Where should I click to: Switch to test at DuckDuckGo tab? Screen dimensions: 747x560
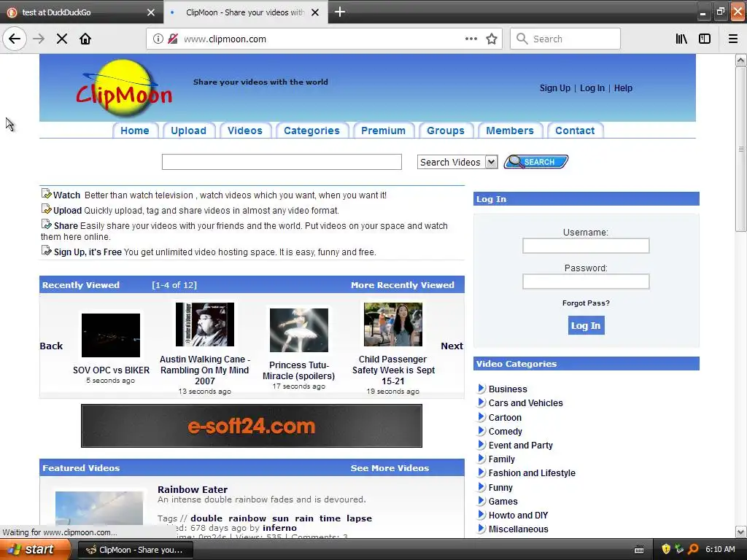coord(82,12)
